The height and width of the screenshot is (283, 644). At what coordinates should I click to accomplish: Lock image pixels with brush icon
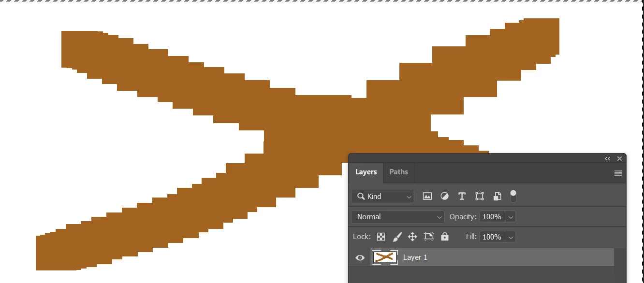397,237
